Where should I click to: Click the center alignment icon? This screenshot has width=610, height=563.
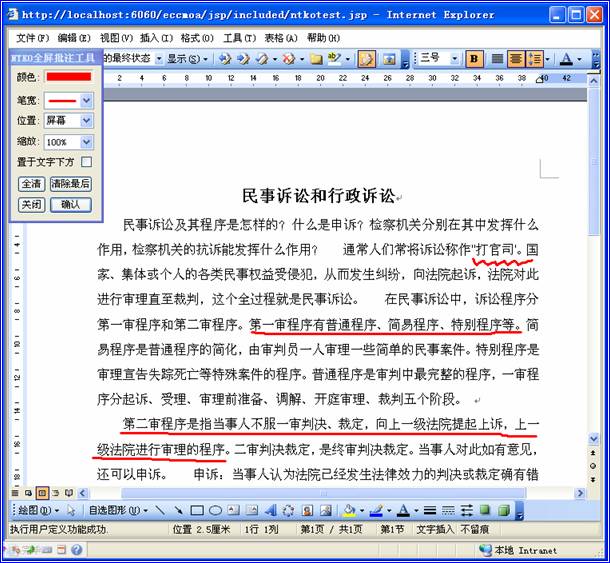(516, 59)
